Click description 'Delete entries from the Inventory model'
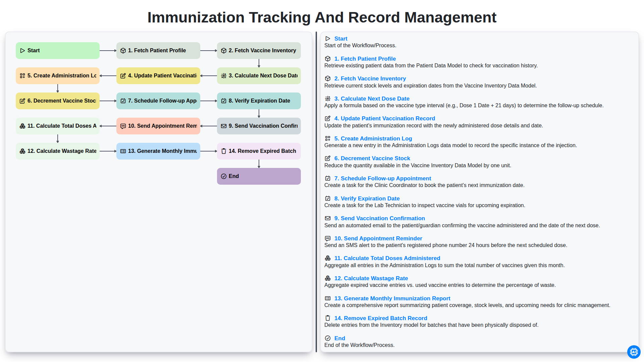This screenshot has width=644, height=362. coord(431,325)
